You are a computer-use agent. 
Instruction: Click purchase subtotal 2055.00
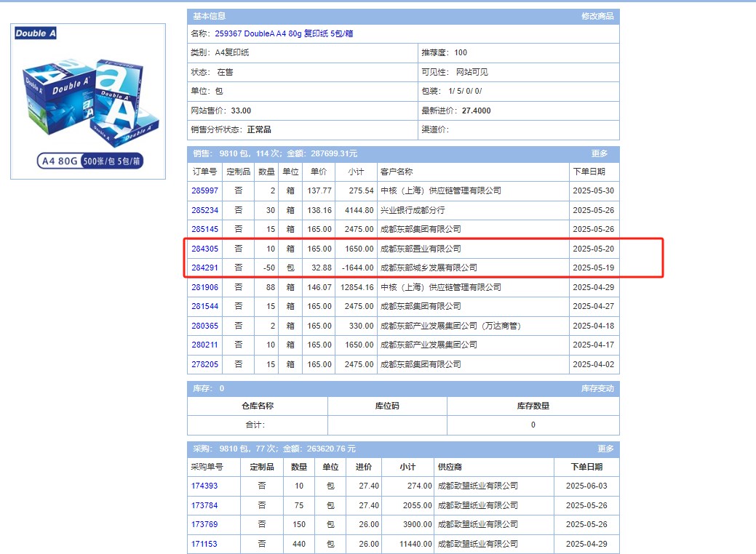pyautogui.click(x=418, y=505)
